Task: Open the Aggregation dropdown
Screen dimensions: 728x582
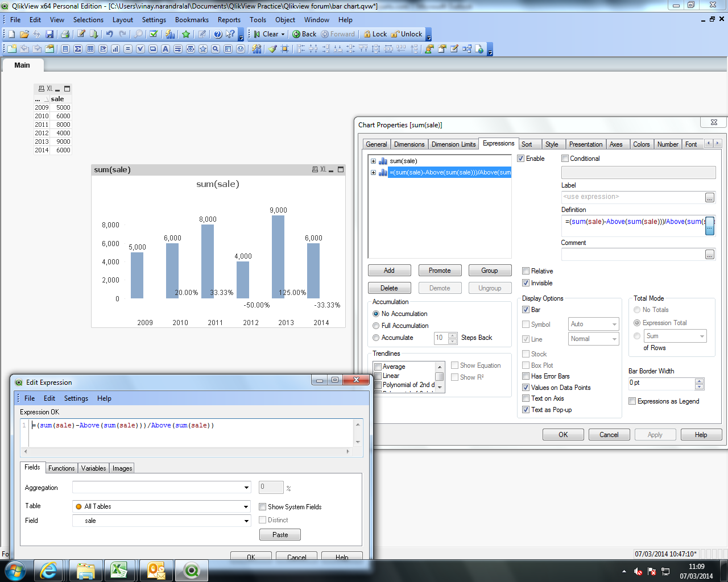Action: [246, 488]
